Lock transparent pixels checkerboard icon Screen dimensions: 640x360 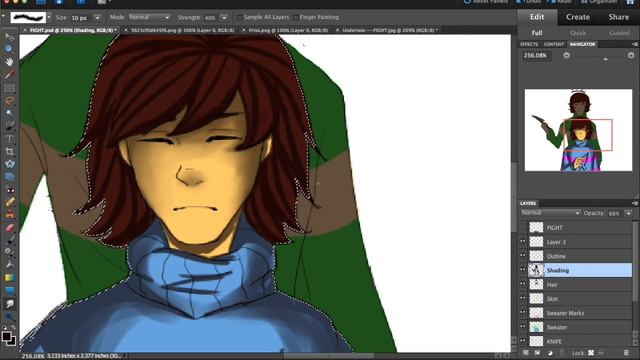591,353
